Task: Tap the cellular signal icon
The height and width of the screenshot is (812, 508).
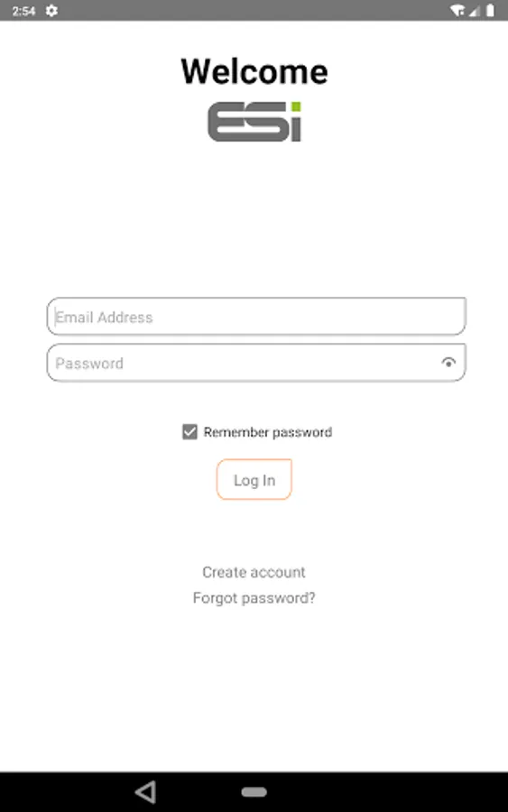Action: (475, 10)
